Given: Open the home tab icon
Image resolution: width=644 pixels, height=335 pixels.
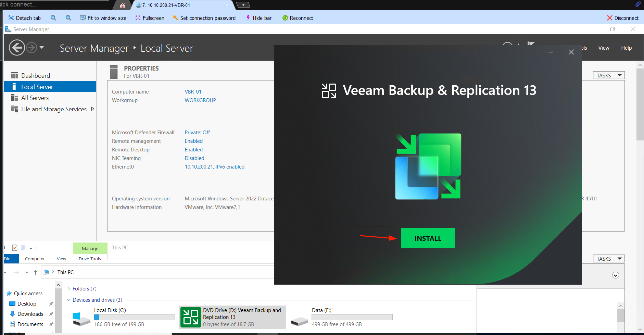Looking at the screenshot, I should pyautogui.click(x=122, y=5).
